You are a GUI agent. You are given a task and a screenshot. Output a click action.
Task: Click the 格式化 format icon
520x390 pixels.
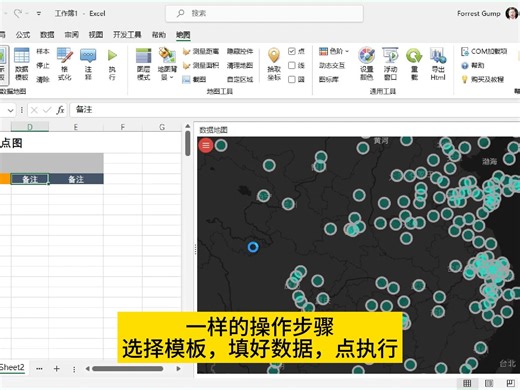click(64, 64)
